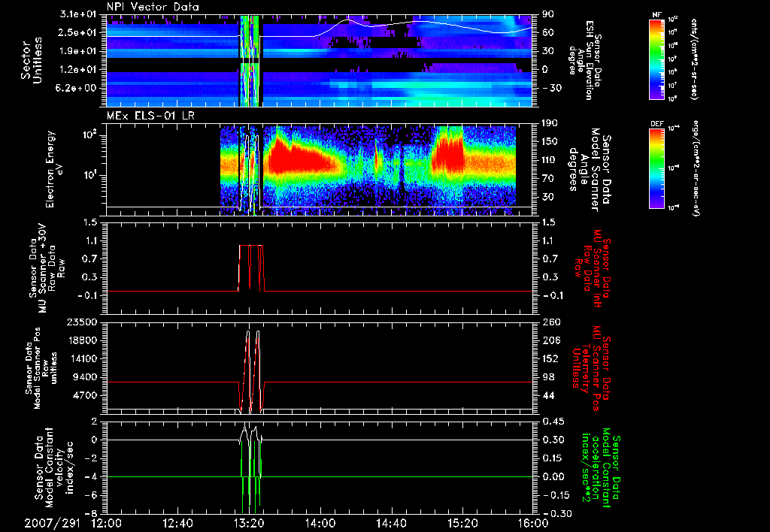Click the 12:00 time axis label
This screenshot has height=532, width=770.
click(x=106, y=523)
